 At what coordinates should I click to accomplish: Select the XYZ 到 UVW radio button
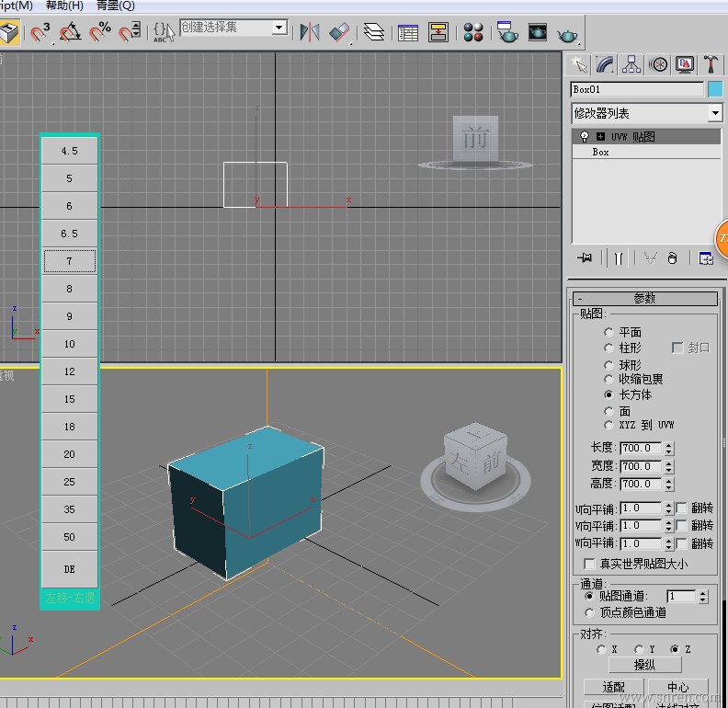click(609, 425)
